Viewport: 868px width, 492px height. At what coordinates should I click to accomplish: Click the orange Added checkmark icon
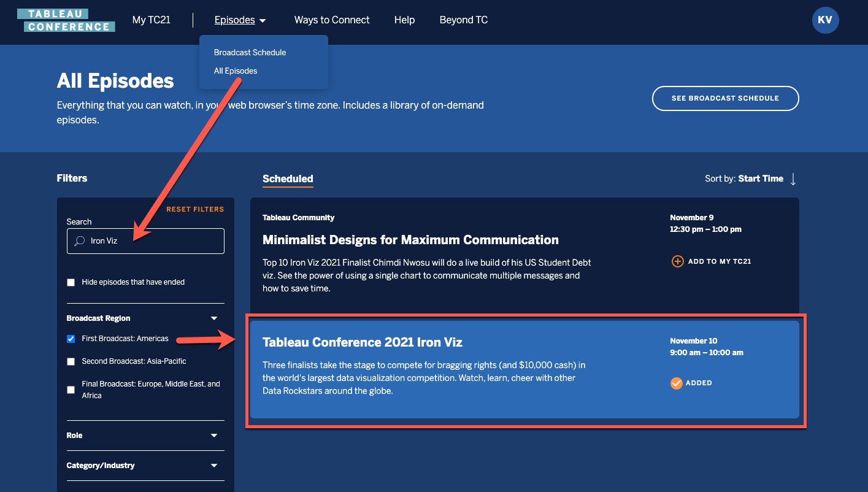point(676,383)
